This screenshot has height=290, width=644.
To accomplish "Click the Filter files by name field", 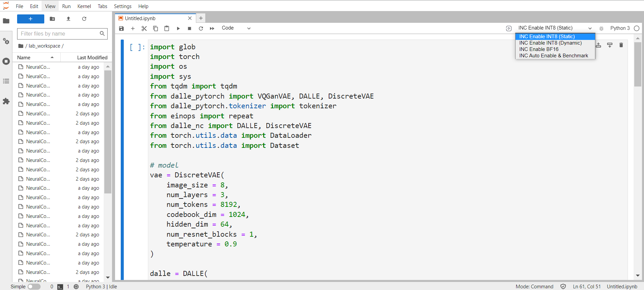I will 59,34.
